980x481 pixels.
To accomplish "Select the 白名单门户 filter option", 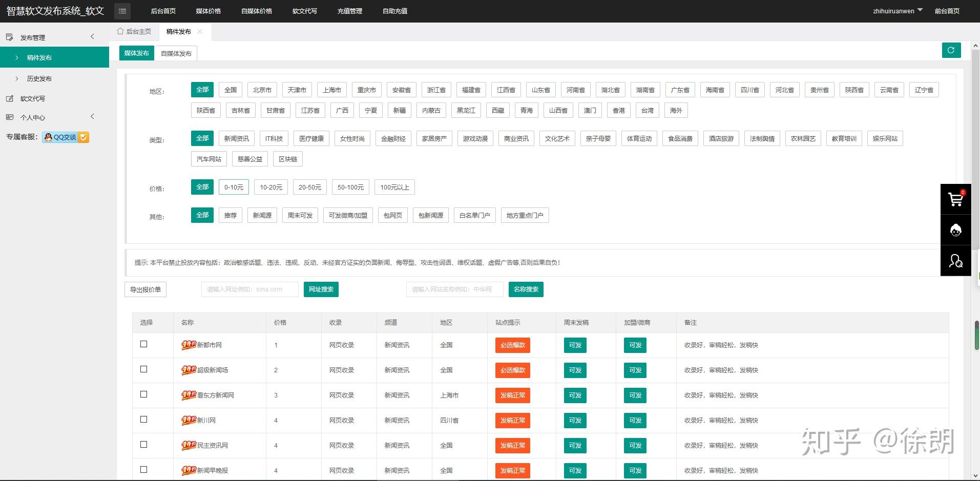I will coord(475,215).
